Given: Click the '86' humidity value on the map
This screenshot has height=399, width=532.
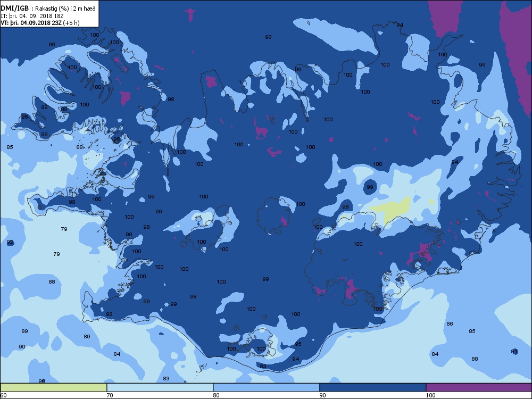Looking at the screenshot, I should (x=450, y=323).
